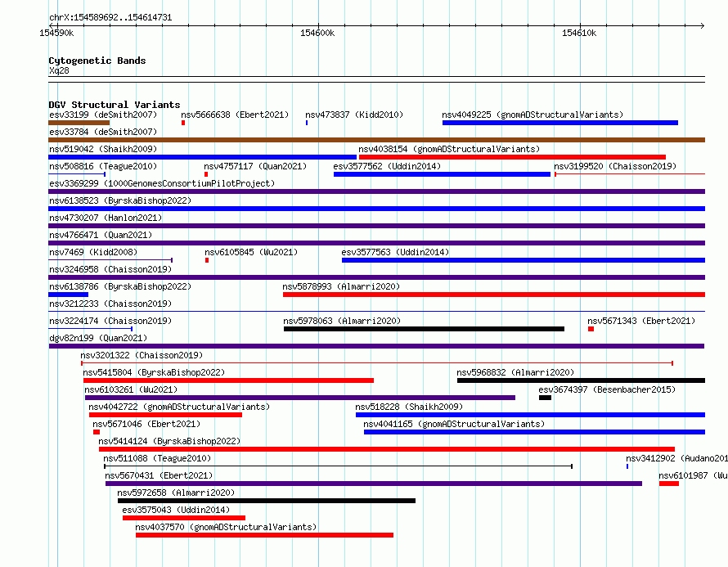Viewport: 728px width, 567px height.
Task: Open esv3674397 (Besenbacher2015) label
Action: click(x=607, y=389)
